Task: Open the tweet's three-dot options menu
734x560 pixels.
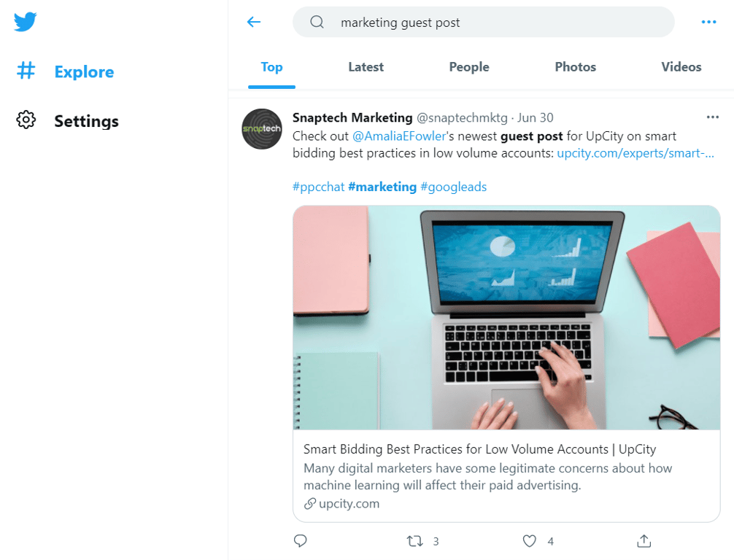Action: pos(713,117)
